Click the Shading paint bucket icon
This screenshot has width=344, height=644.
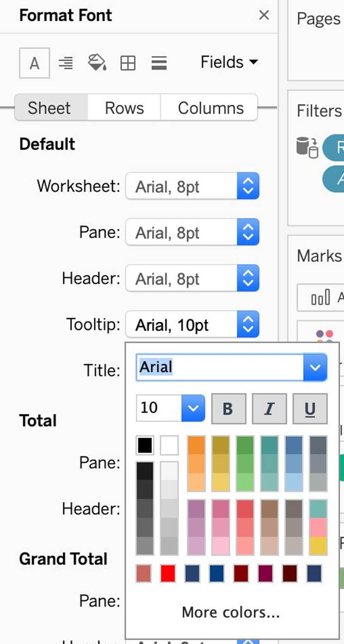click(97, 63)
